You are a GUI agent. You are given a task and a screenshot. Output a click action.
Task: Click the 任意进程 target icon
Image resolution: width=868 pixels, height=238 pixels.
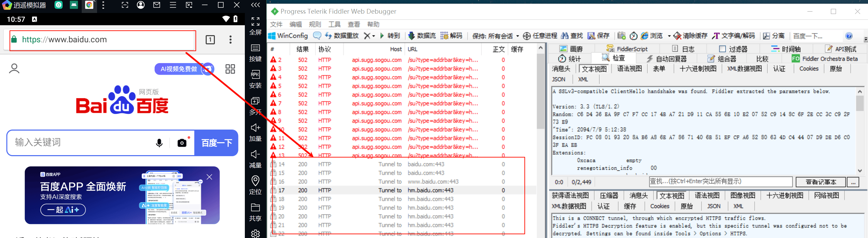pos(527,36)
